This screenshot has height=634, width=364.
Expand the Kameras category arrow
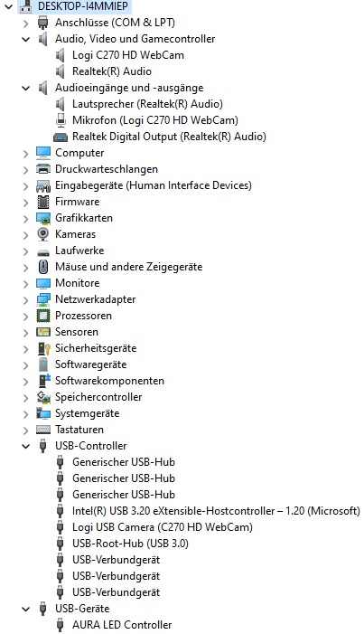26,234
